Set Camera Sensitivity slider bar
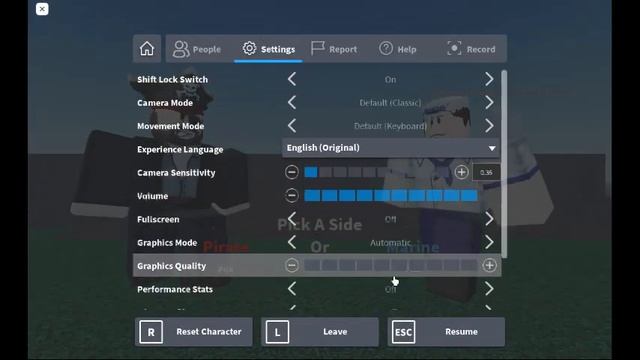 (378, 172)
